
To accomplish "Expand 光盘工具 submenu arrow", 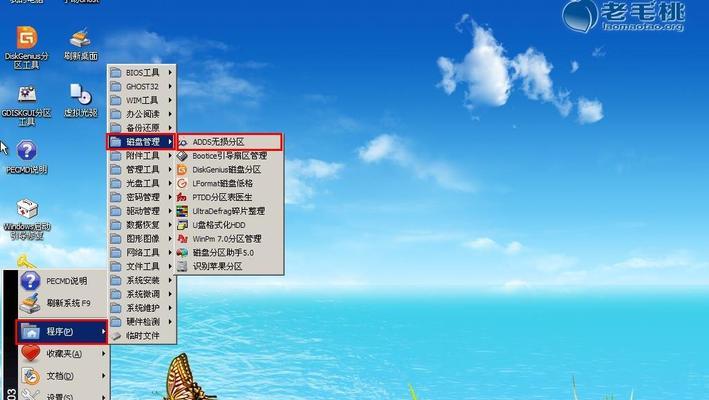I will [170, 183].
